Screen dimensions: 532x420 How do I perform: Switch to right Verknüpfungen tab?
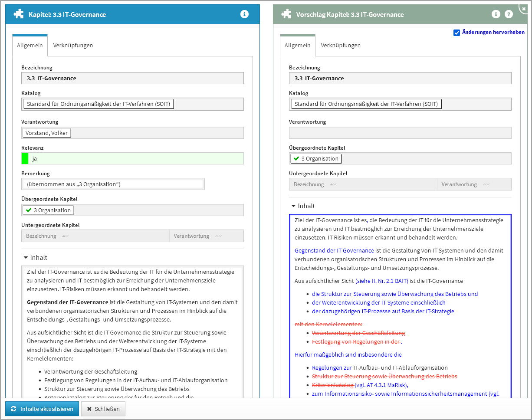341,45
